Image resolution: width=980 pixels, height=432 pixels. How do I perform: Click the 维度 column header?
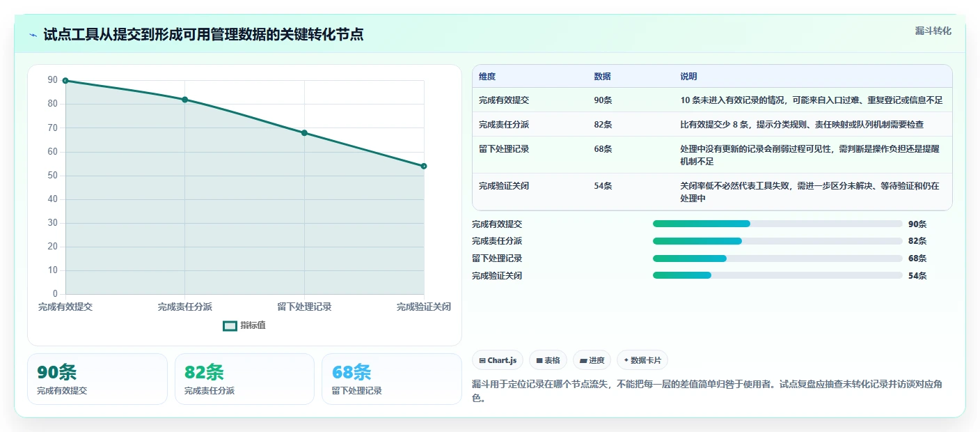tap(487, 77)
